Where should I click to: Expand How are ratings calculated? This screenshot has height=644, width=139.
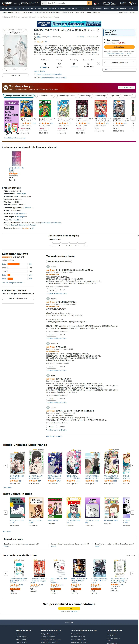click(14, 283)
